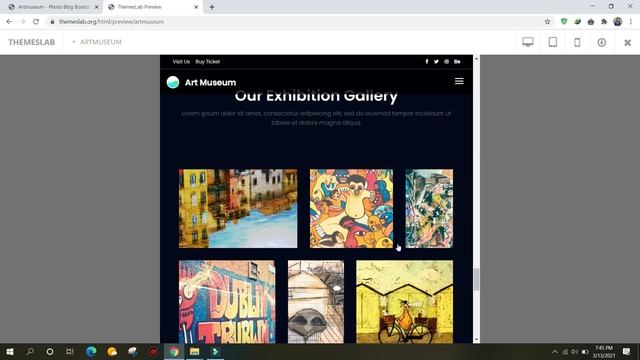Viewport: 640px width, 360px height.
Task: Switch to desktop preview icon
Action: (x=528, y=42)
